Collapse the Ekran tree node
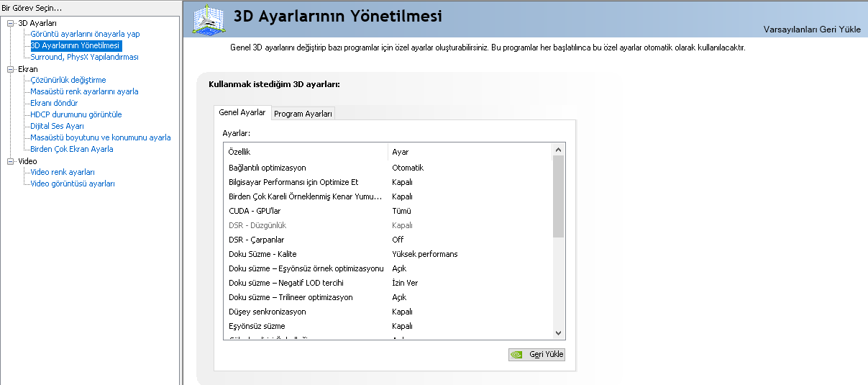 (10, 69)
